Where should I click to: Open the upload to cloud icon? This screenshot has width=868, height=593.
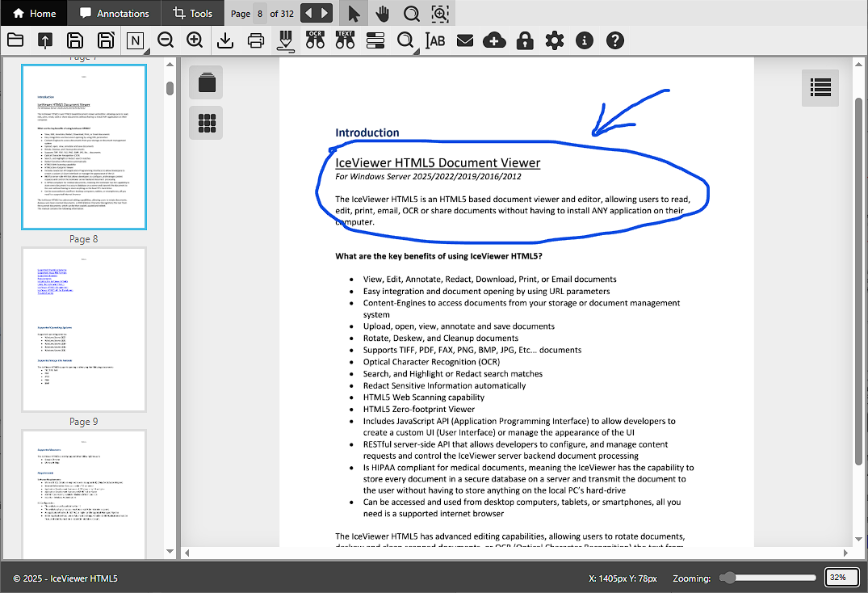494,40
